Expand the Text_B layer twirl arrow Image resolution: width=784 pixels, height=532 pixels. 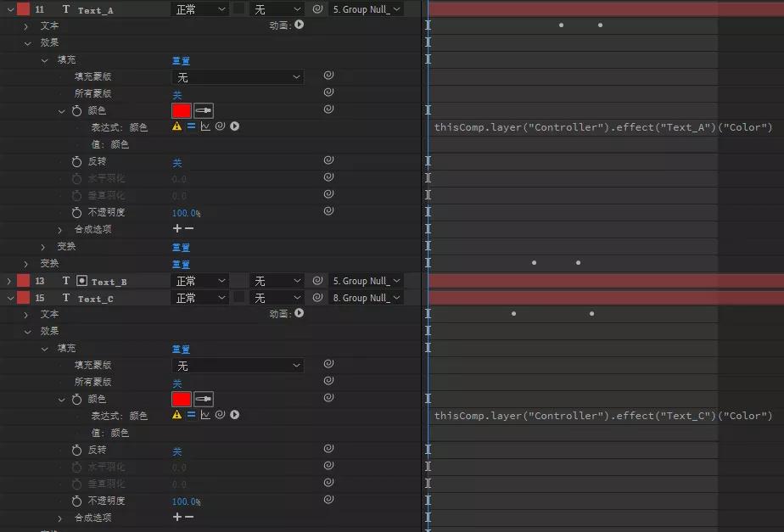point(9,282)
